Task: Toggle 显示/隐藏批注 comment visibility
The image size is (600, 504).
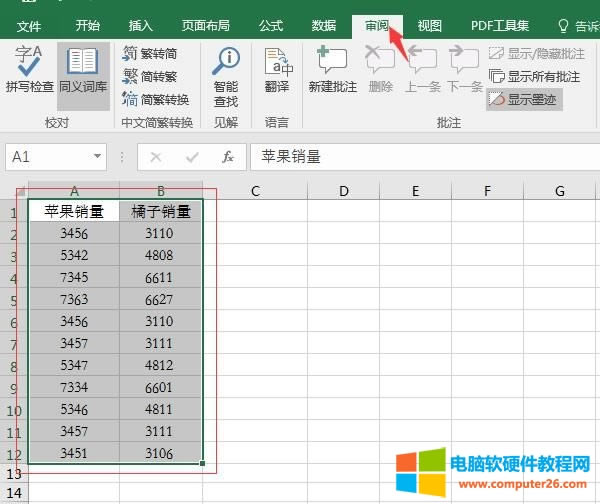Action: 536,53
